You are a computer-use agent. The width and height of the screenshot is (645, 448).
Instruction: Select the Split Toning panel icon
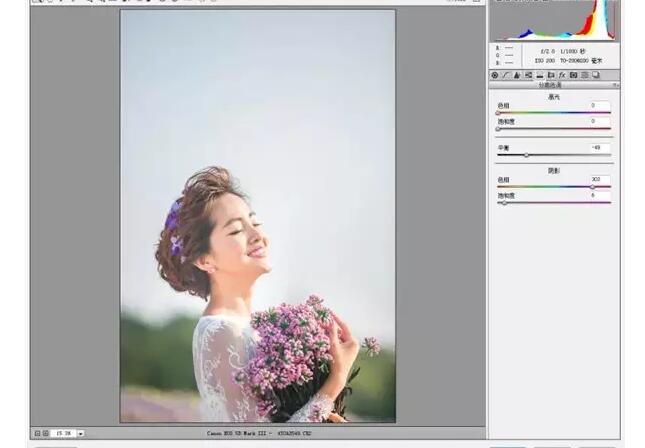click(x=539, y=75)
